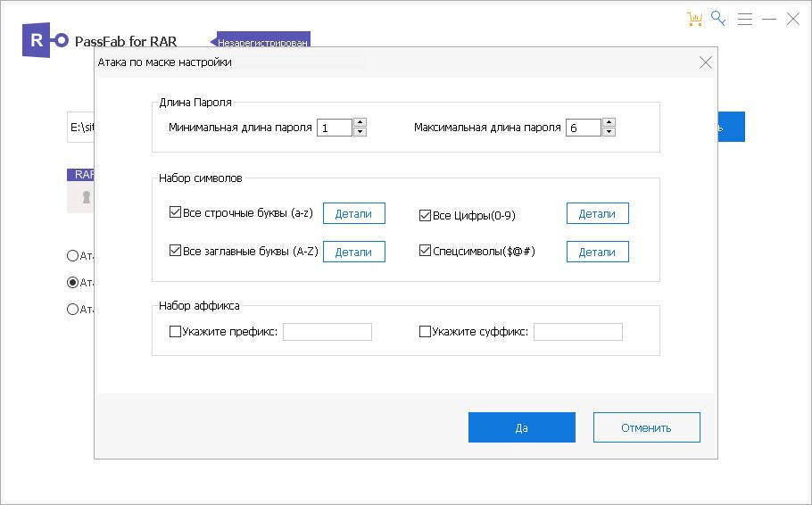Click the PassFab for RAR logo
This screenshot has height=505, width=812.
point(46,40)
